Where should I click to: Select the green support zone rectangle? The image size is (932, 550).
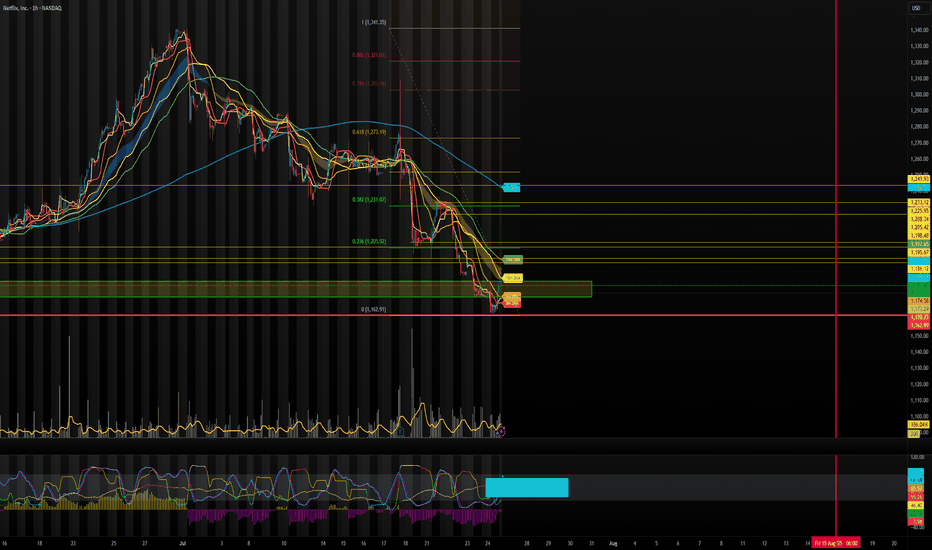295,289
